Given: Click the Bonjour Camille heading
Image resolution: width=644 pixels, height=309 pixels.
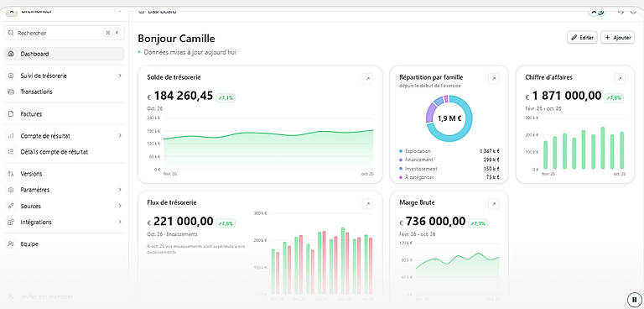Looking at the screenshot, I should (176, 39).
